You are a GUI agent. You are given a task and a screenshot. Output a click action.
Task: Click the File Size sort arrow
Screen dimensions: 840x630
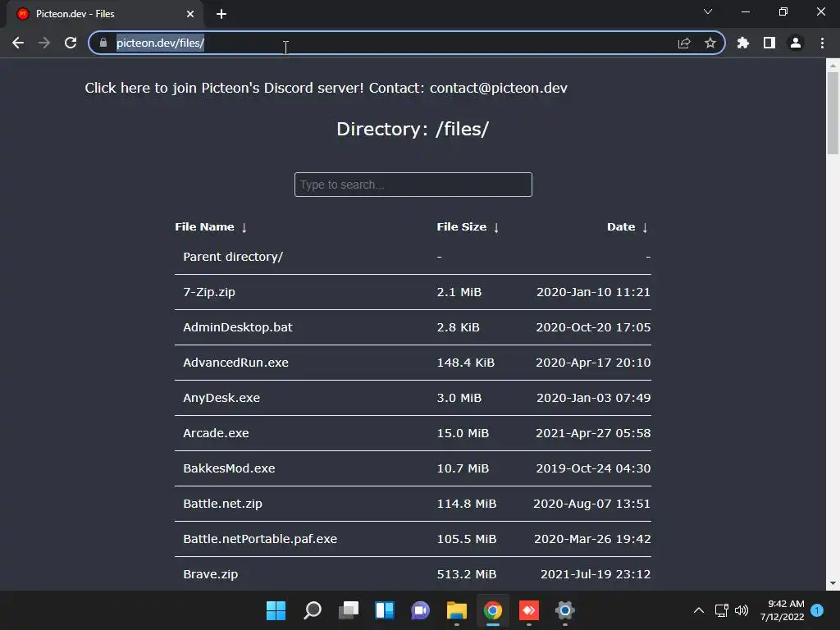tap(496, 228)
